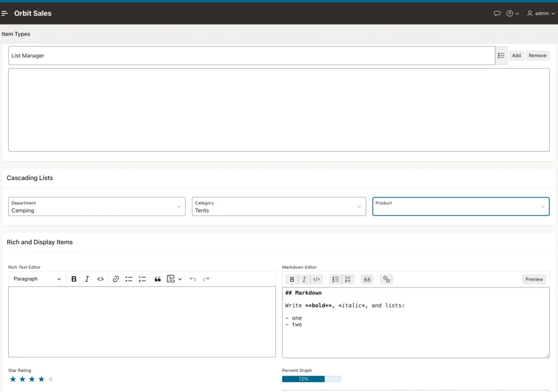Insert blockquote in Markdown Editor
Image resolution: width=558 pixels, height=392 pixels.
pyautogui.click(x=367, y=280)
